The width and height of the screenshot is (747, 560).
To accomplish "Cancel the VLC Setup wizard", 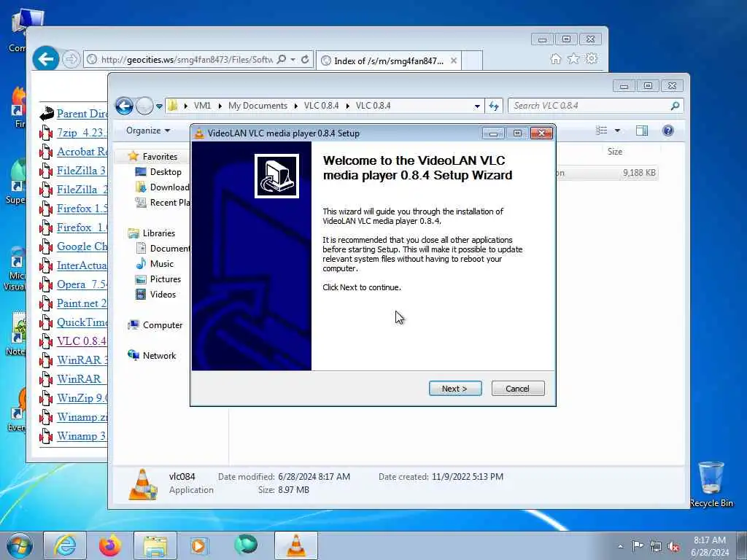I will (x=517, y=389).
